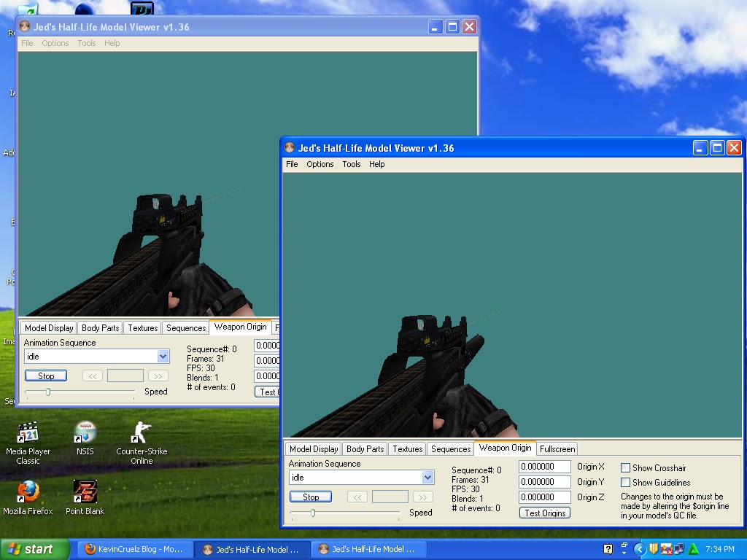This screenshot has width=747, height=560.
Task: Open Help menu in front window
Action: [376, 164]
